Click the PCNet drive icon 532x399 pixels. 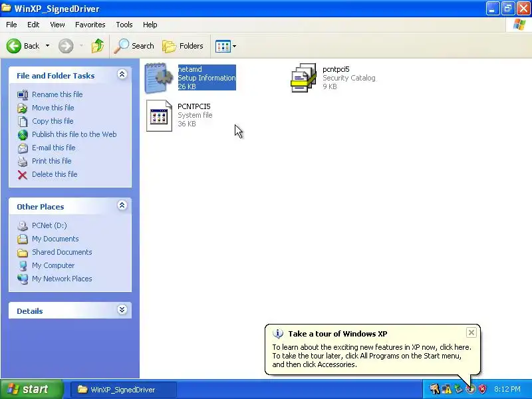click(x=23, y=225)
